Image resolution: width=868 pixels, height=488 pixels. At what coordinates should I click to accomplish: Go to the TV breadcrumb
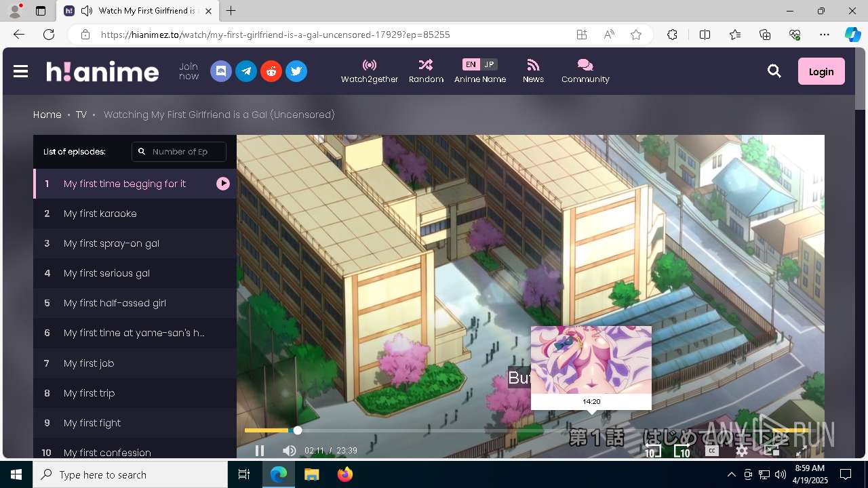(x=81, y=115)
